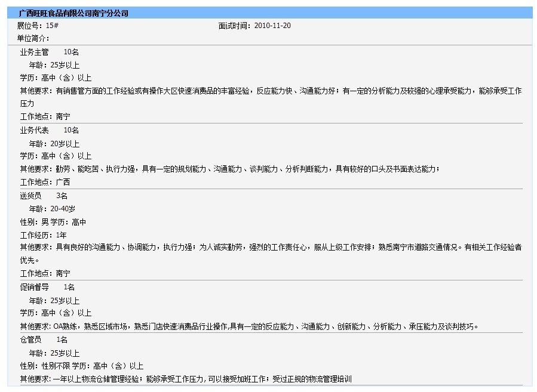Click the job title 仓管员

30,339
